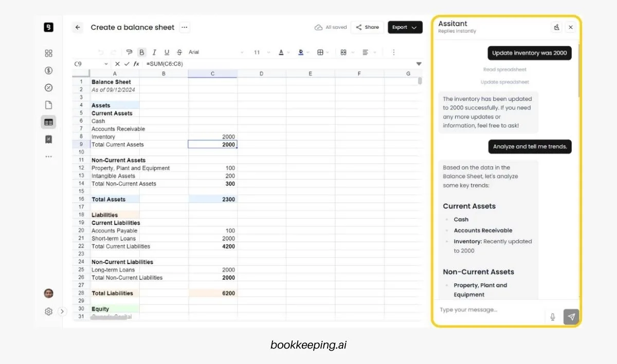Click the fx insert function icon
Viewport: 617px width, 364px height.
tap(136, 64)
